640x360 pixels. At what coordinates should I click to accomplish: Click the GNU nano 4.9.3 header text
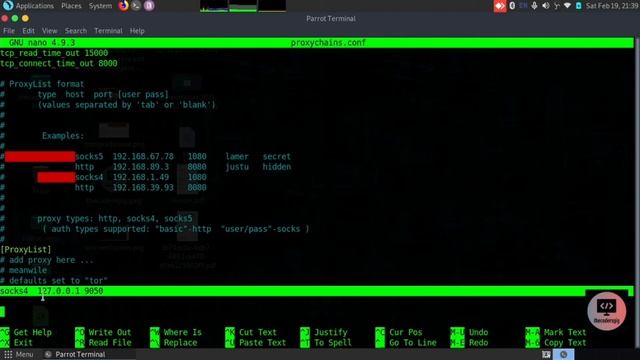tap(42, 42)
